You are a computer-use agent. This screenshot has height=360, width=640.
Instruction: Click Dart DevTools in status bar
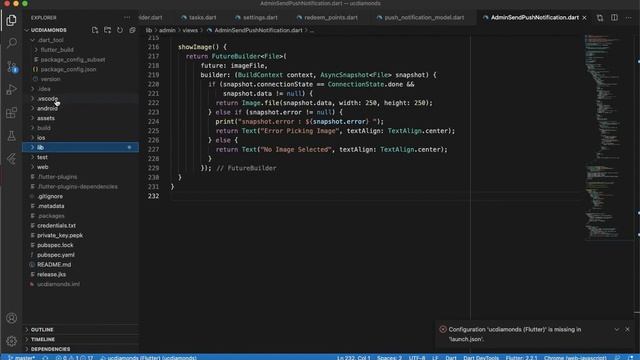click(x=481, y=358)
